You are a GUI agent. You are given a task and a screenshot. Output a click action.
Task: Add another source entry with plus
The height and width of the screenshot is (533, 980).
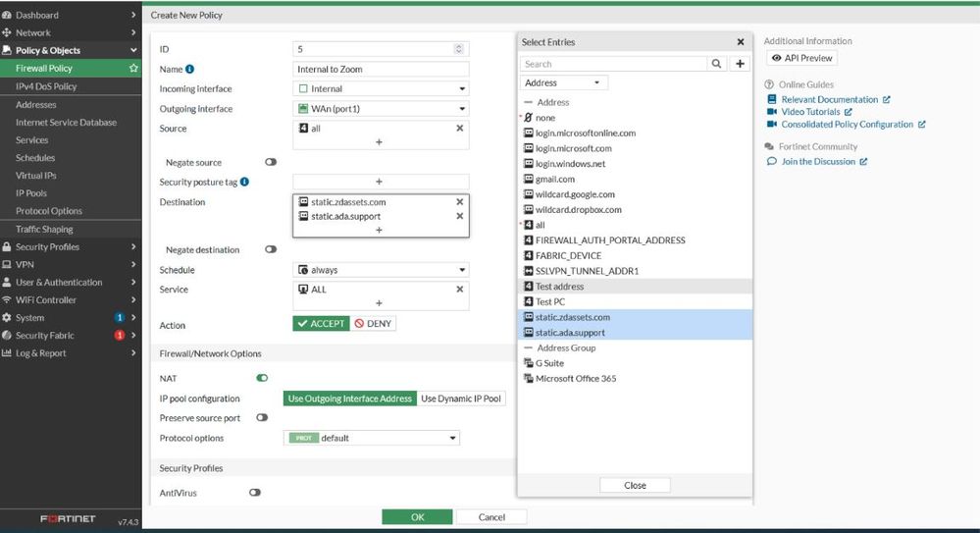pos(379,142)
